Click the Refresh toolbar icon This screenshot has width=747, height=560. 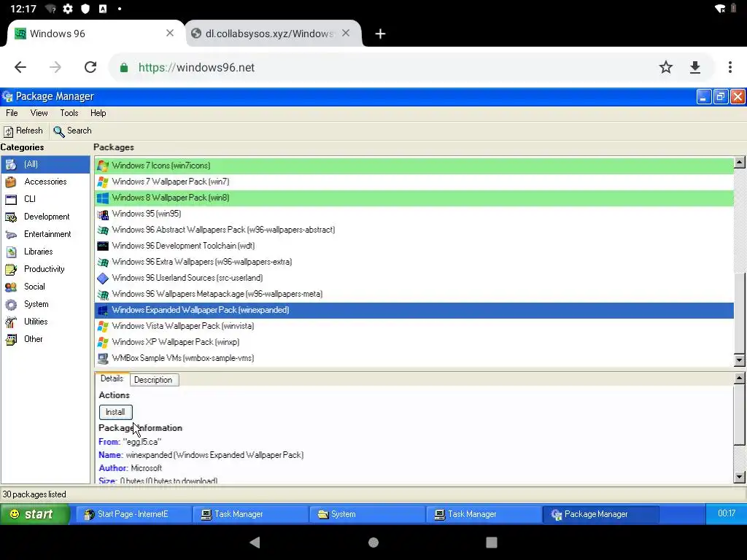9,131
